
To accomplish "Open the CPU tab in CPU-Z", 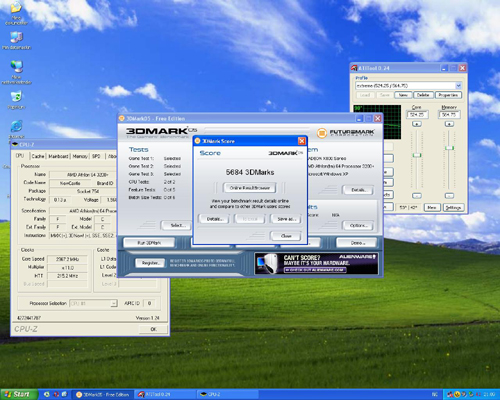I will [x=20, y=156].
